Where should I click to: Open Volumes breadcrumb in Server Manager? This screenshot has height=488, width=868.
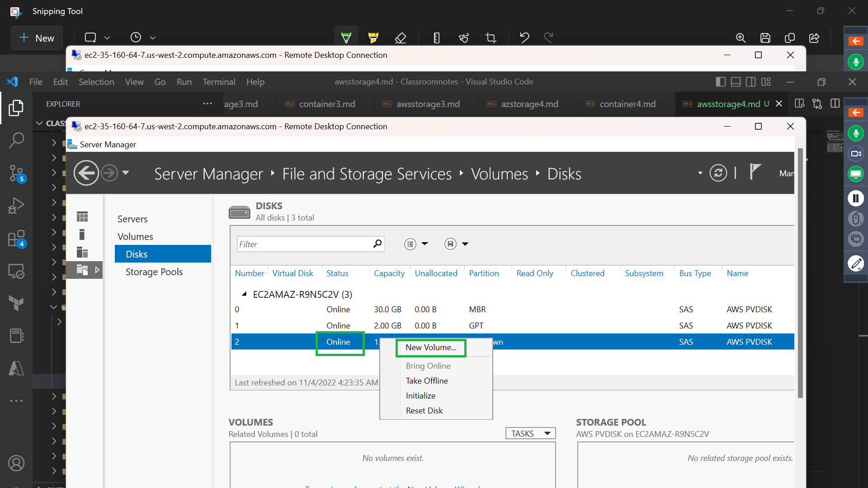(x=499, y=174)
